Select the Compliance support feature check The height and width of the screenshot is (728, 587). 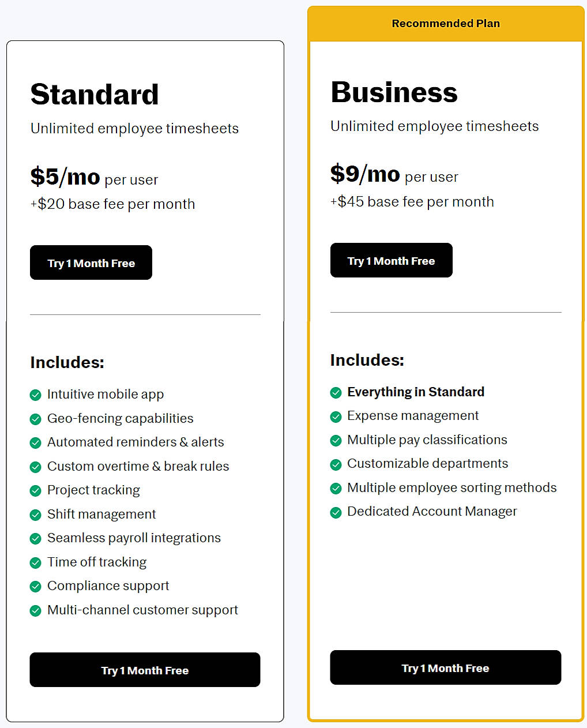[35, 586]
